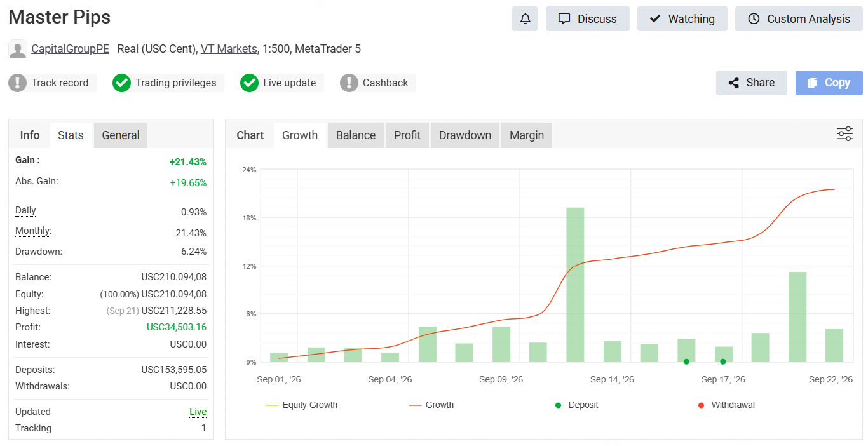Toggle Equity Growth legend series
868x446 pixels.
pyautogui.click(x=302, y=405)
